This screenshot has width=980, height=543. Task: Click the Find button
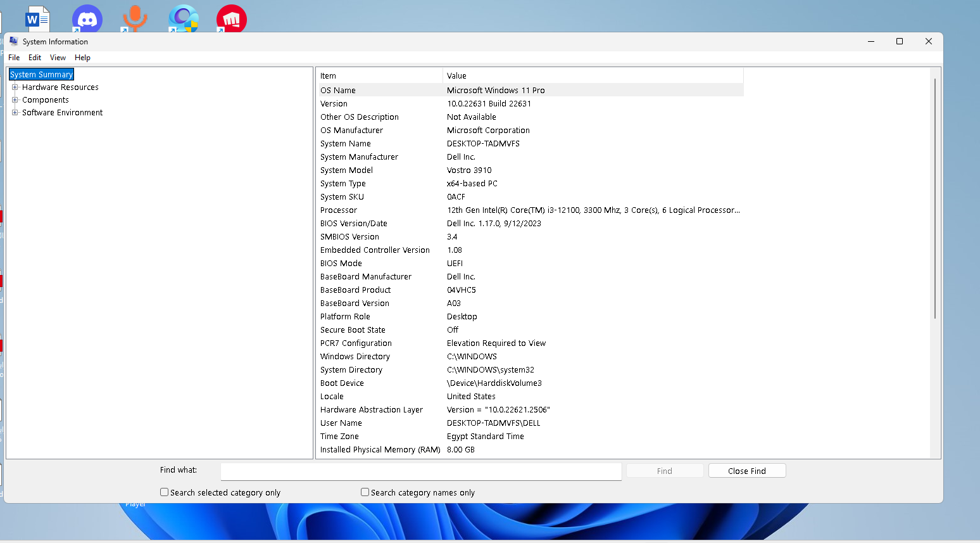[664, 470]
